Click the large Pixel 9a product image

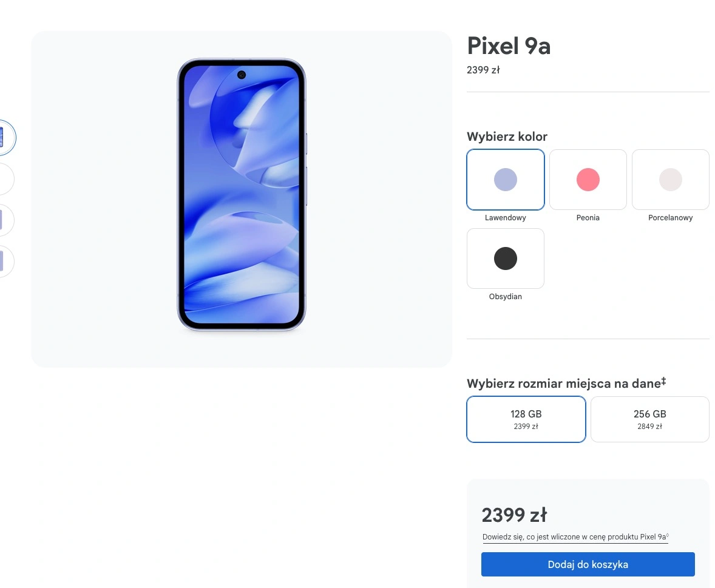(241, 195)
